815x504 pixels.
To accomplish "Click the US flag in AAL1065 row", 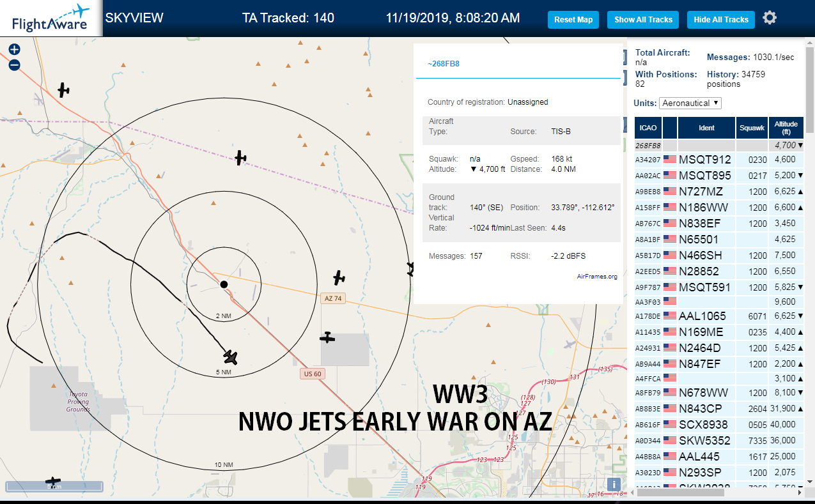I will (670, 316).
